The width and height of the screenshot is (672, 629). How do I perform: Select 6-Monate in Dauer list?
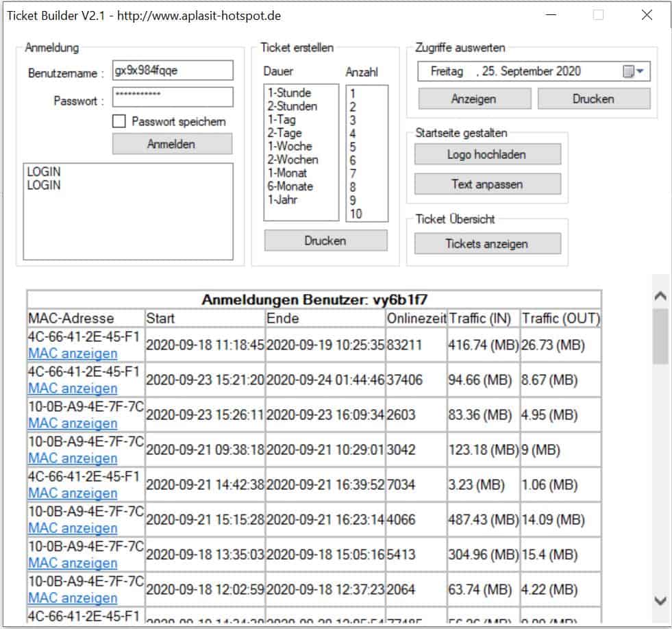click(290, 186)
